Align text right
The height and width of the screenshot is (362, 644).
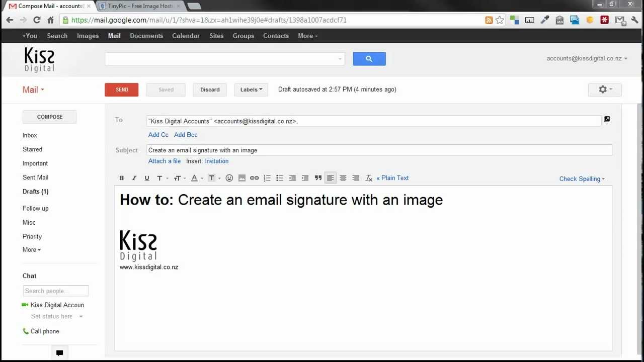point(356,178)
